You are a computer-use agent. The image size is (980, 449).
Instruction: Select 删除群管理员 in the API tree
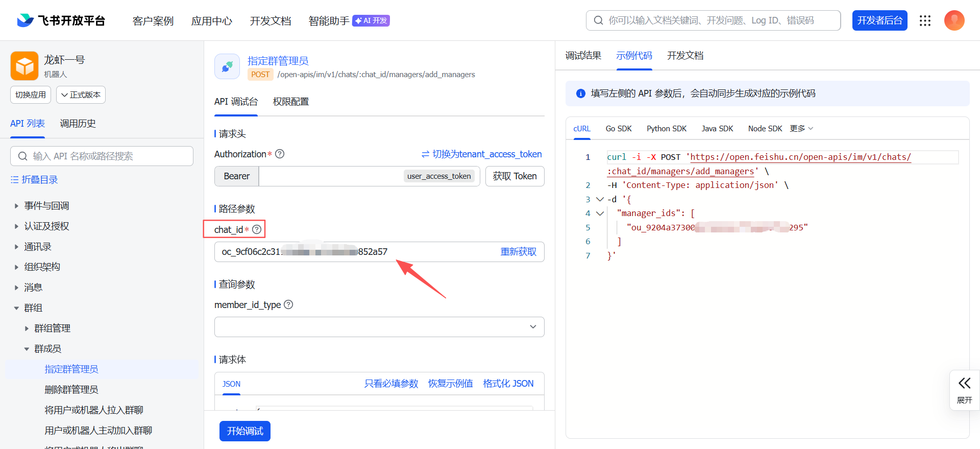click(71, 390)
